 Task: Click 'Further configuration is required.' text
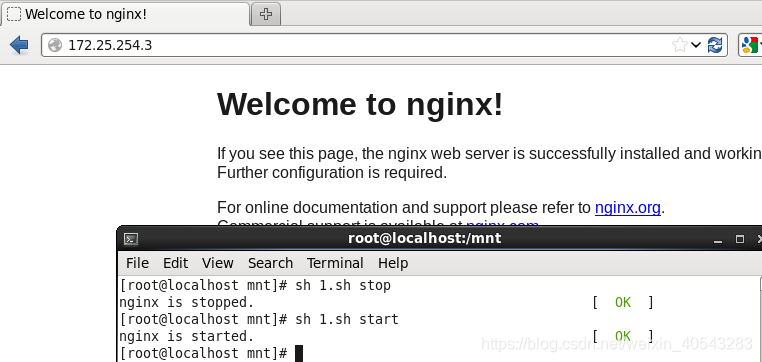tap(332, 172)
